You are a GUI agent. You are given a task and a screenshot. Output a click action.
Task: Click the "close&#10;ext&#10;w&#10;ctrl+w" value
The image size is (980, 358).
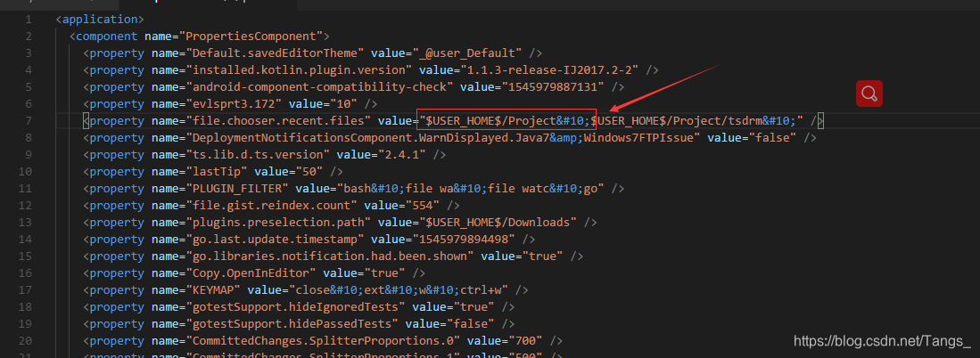(399, 289)
